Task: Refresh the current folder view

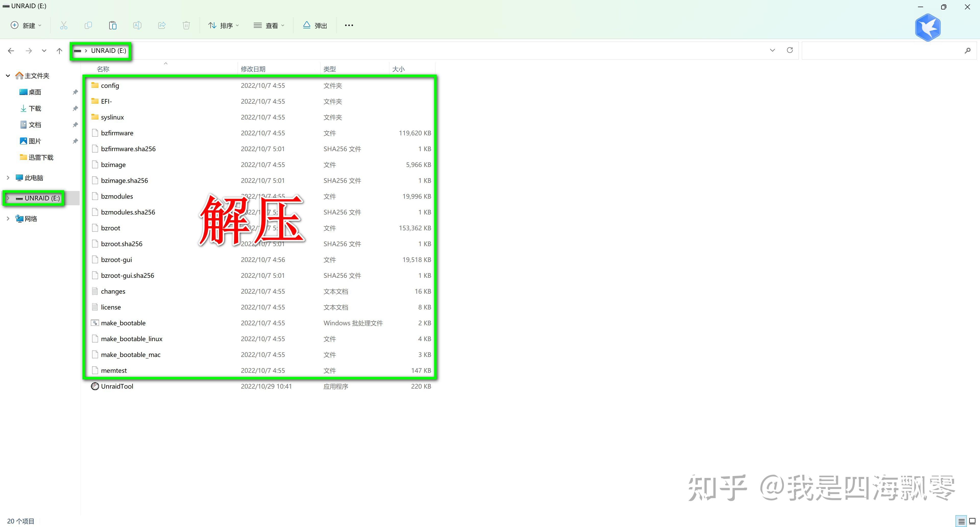Action: pyautogui.click(x=790, y=50)
